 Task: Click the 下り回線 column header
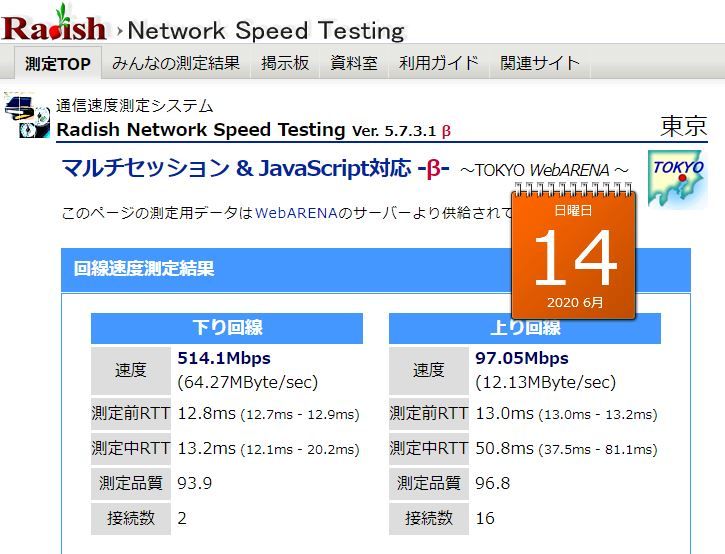click(227, 328)
